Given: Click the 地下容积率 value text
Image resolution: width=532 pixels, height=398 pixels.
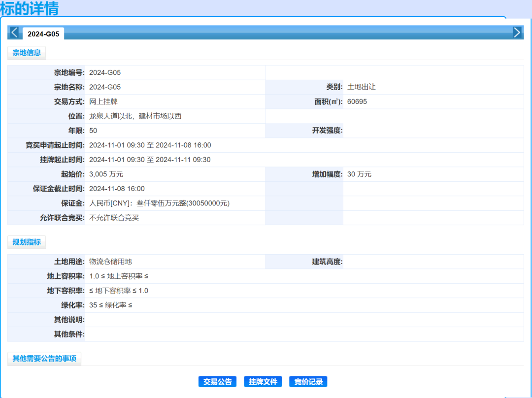Looking at the screenshot, I should (119, 291).
